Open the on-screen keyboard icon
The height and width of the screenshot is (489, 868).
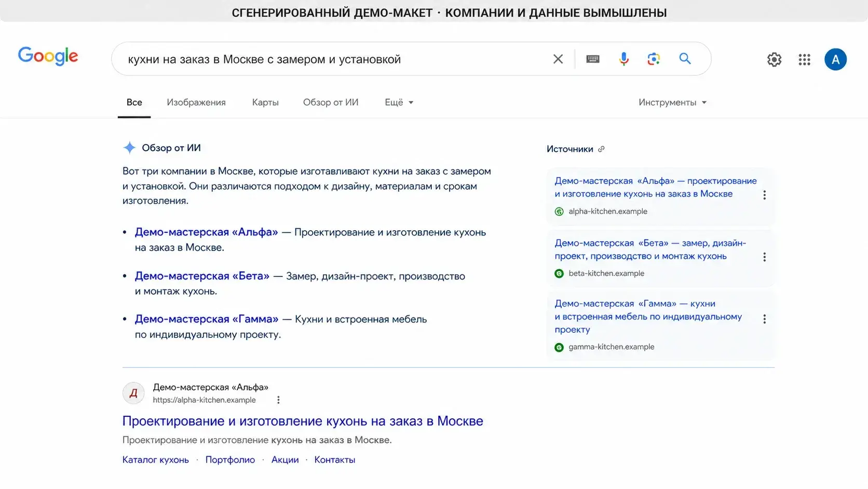pos(593,59)
